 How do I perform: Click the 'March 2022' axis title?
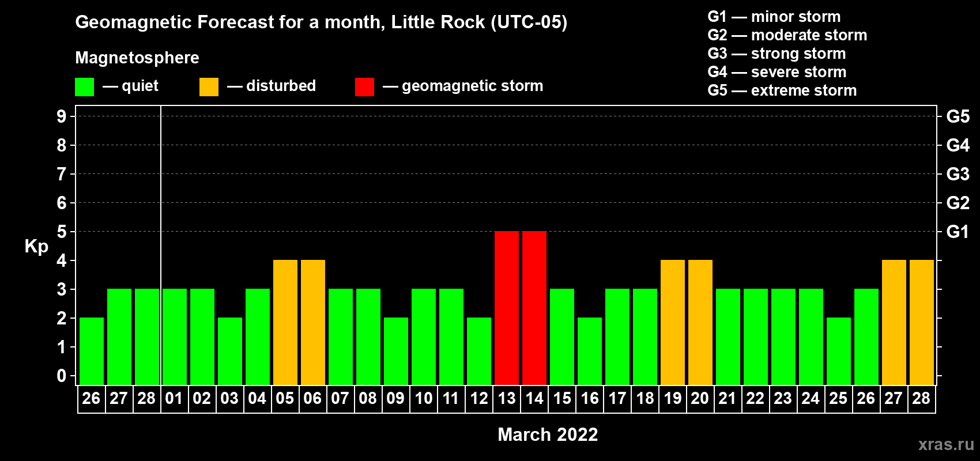pyautogui.click(x=548, y=434)
